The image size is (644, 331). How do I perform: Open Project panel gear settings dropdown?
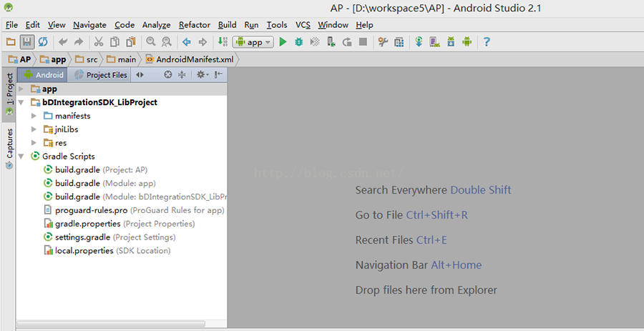click(203, 74)
